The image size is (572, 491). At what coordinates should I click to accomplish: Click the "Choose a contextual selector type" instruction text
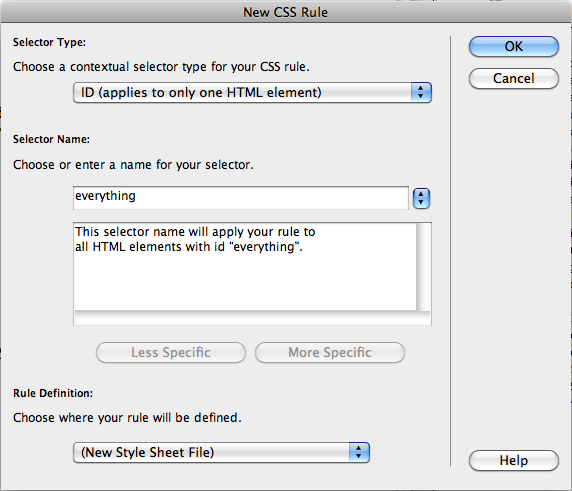coord(161,67)
